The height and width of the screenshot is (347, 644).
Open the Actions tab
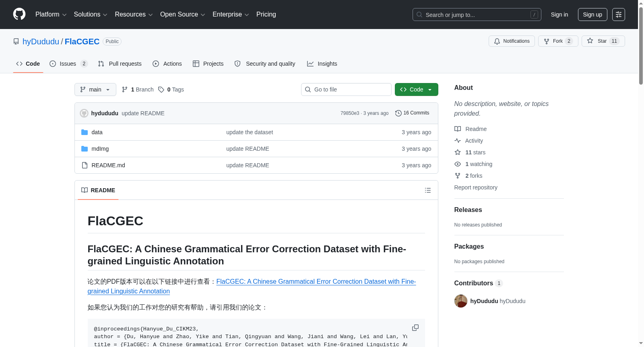[167, 64]
